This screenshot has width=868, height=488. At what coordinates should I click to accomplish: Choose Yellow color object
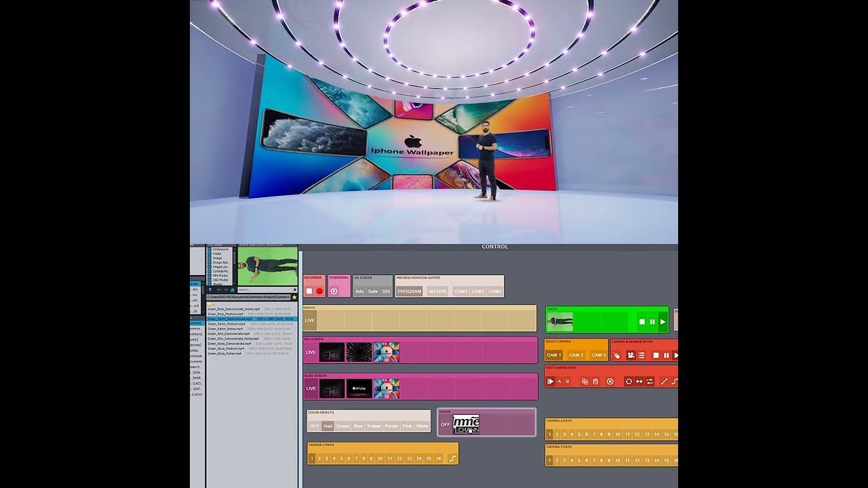(374, 426)
